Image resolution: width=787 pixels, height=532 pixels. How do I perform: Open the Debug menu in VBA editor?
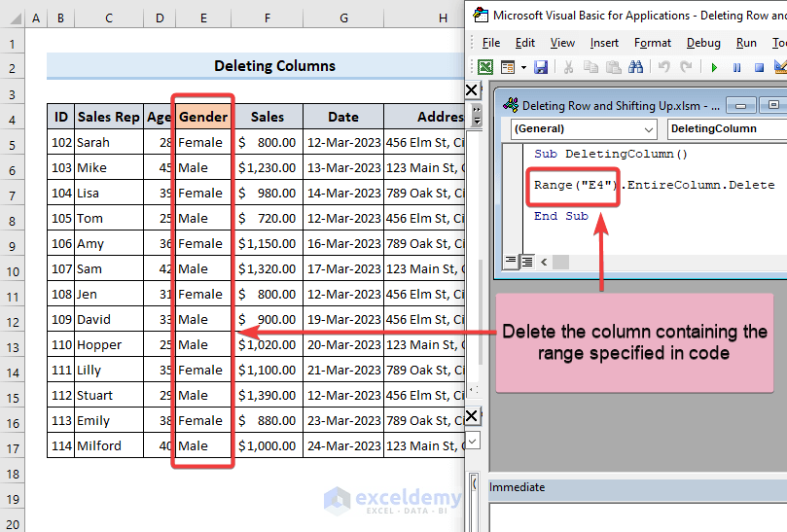click(703, 43)
